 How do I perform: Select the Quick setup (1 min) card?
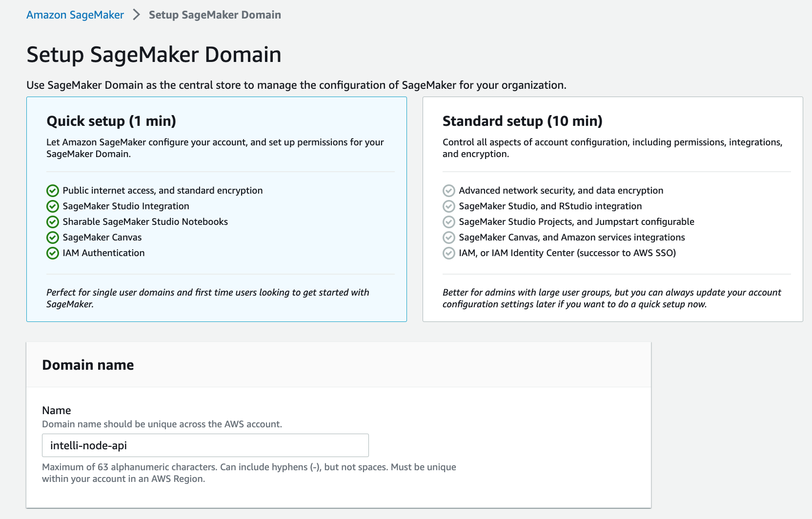click(x=217, y=209)
